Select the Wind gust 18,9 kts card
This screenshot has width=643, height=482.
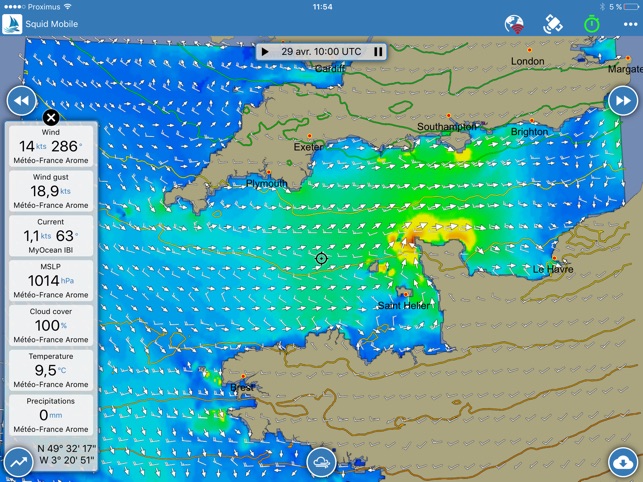click(x=51, y=191)
